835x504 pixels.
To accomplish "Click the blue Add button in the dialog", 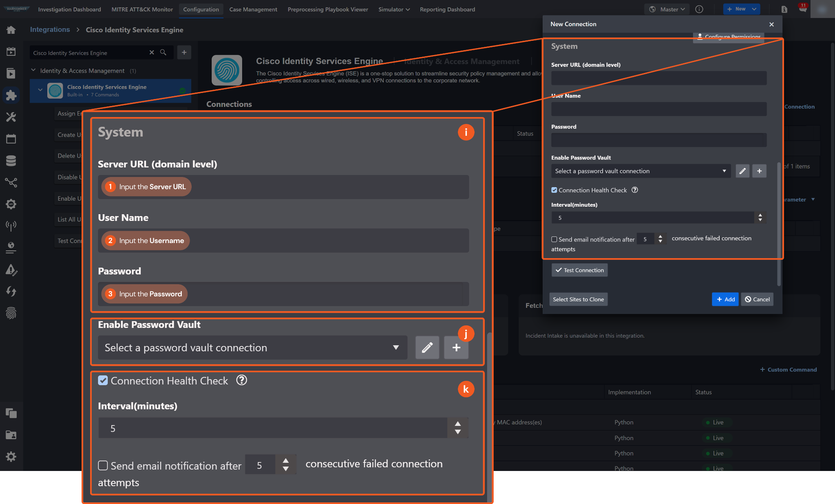I will pos(725,299).
